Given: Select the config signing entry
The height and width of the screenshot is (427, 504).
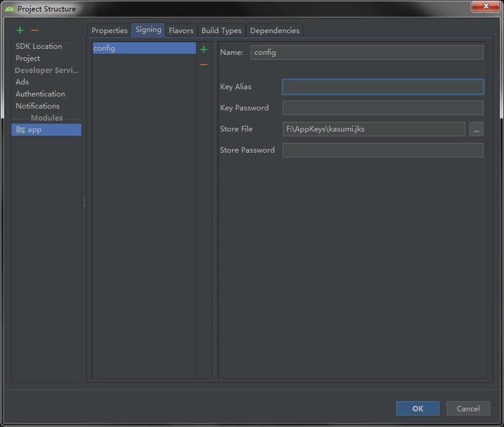Looking at the screenshot, I should (x=143, y=48).
